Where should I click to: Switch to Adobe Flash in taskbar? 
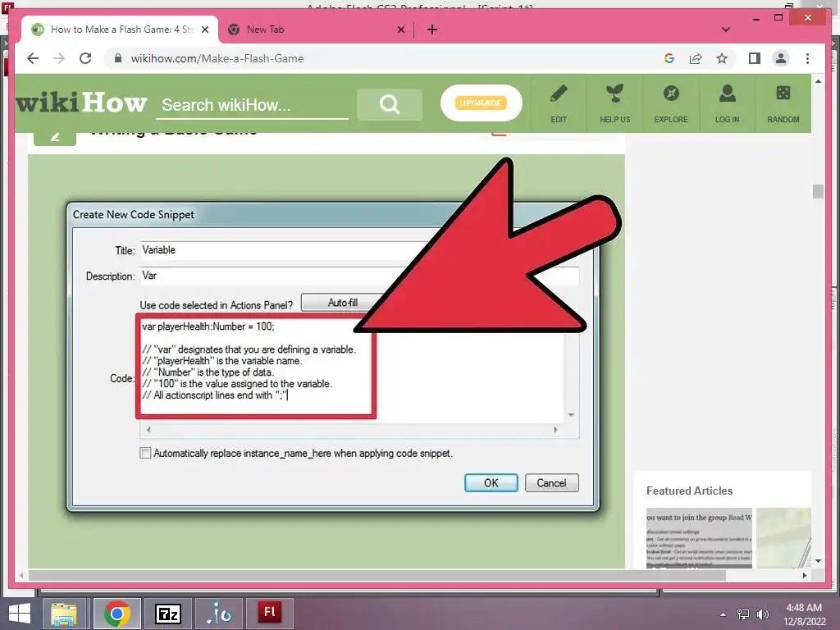click(x=269, y=614)
